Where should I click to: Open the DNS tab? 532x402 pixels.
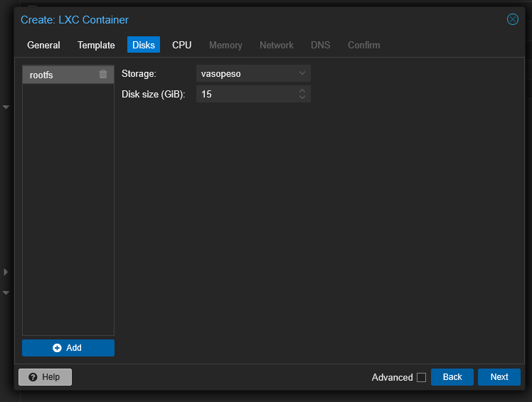tap(320, 45)
